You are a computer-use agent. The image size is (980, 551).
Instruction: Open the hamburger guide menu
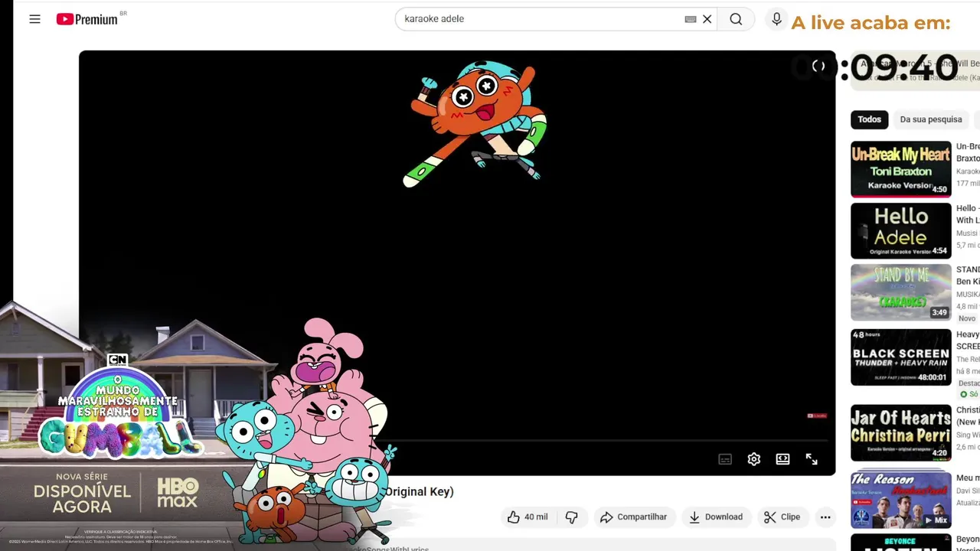(34, 19)
